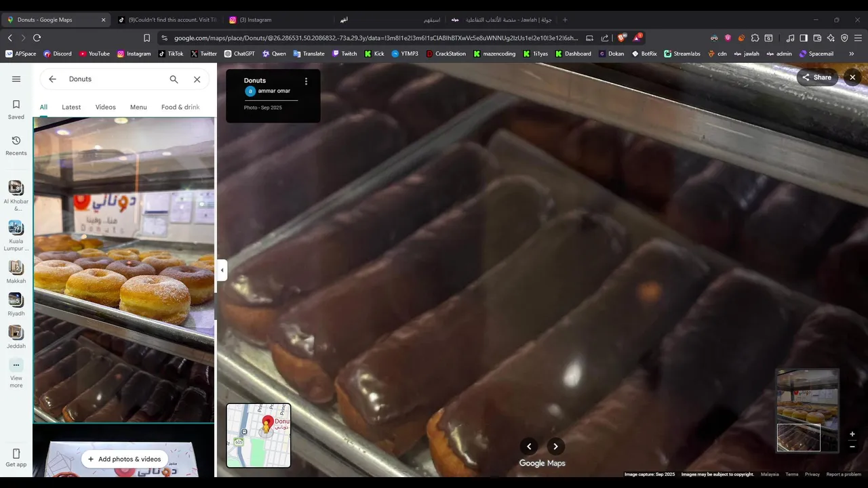Open a new browser tab
Viewport: 868px width, 488px height.
tap(565, 20)
